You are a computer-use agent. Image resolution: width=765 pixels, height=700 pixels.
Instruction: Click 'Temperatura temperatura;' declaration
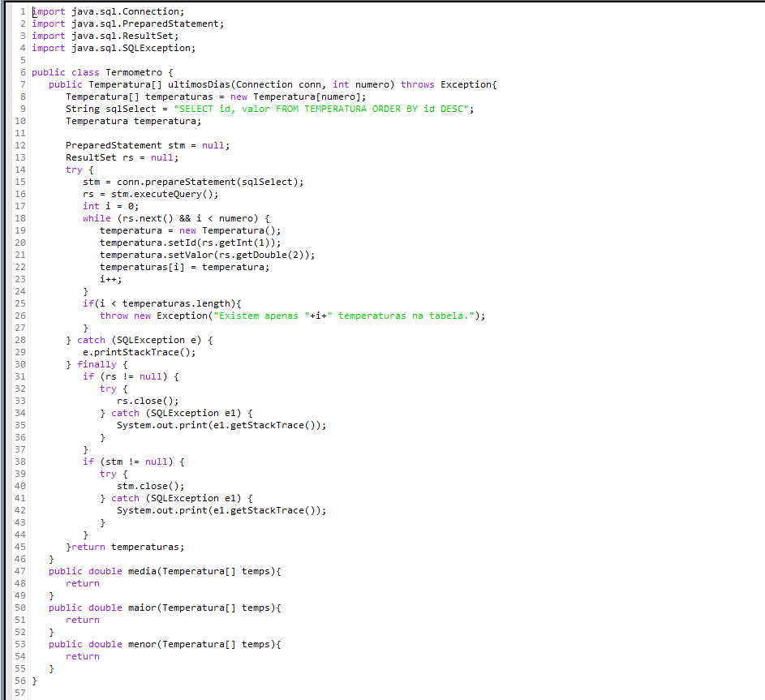pyautogui.click(x=134, y=121)
